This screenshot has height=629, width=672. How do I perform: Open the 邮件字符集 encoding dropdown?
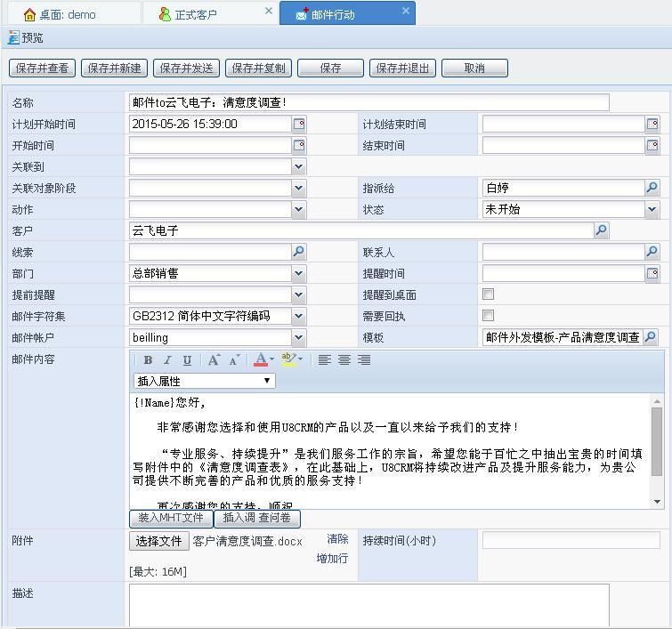coord(298,316)
